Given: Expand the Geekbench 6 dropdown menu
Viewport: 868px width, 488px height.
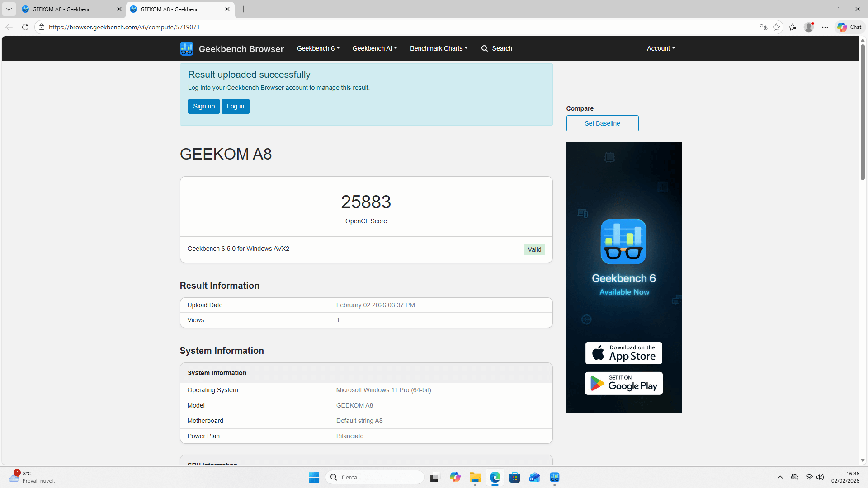Looking at the screenshot, I should (318, 48).
